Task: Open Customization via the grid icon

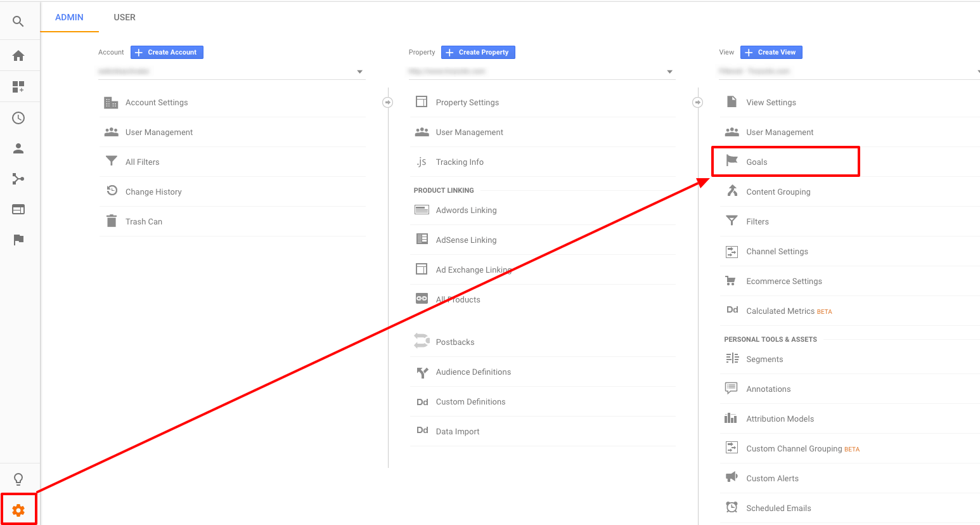Action: 19,86
